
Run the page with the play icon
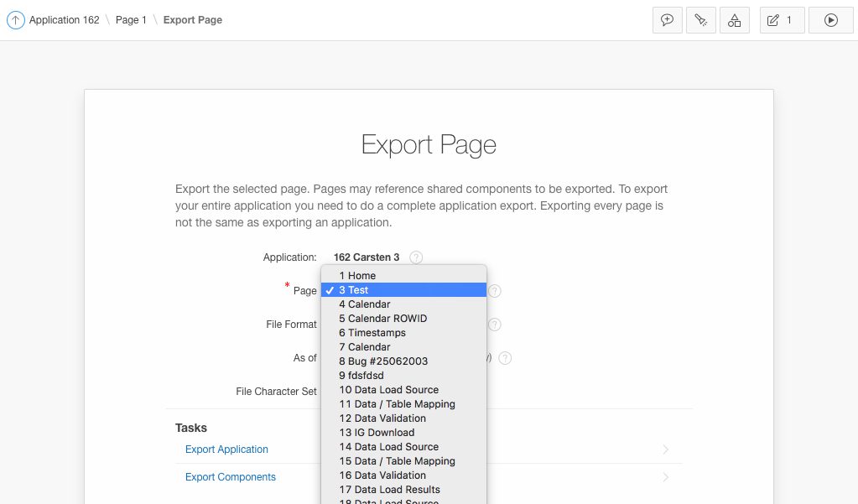click(830, 20)
